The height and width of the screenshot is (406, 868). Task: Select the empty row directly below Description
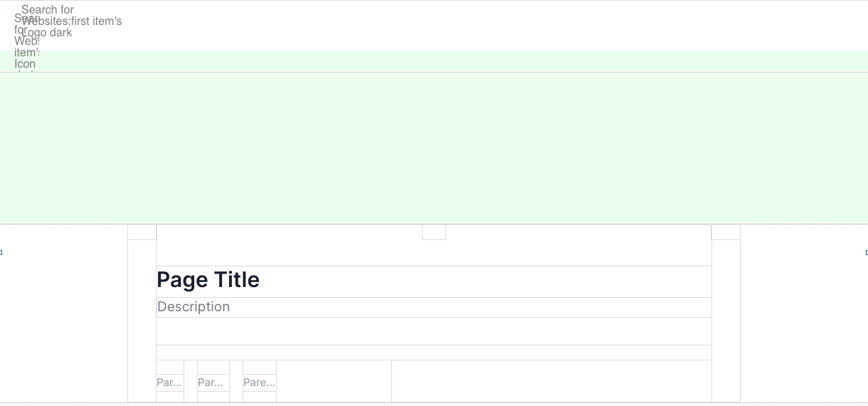click(x=434, y=331)
